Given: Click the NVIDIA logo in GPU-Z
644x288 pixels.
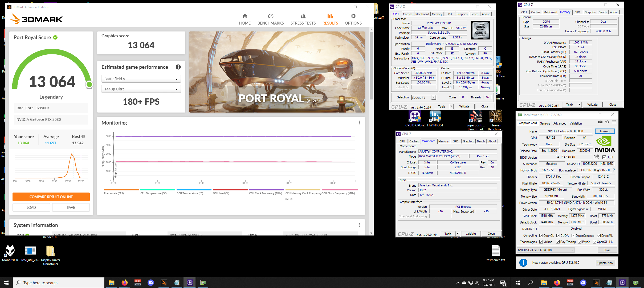Looking at the screenshot, I should [605, 144].
